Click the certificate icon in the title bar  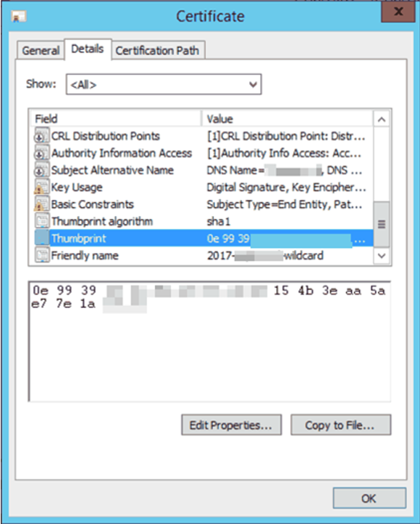tap(19, 17)
